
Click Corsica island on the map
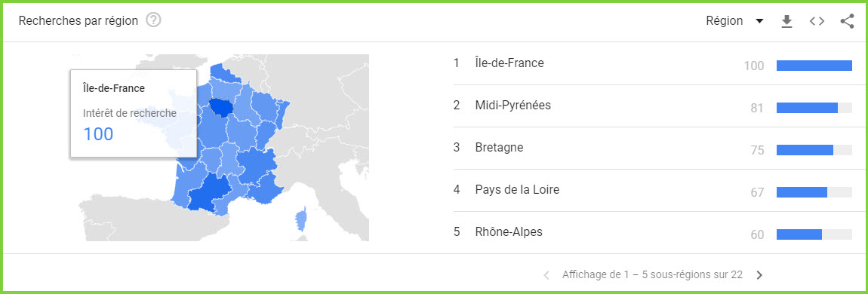[302, 219]
